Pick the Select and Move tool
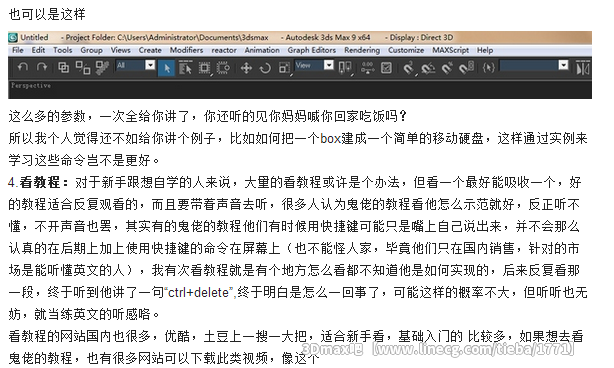The image size is (614, 368). coord(246,68)
